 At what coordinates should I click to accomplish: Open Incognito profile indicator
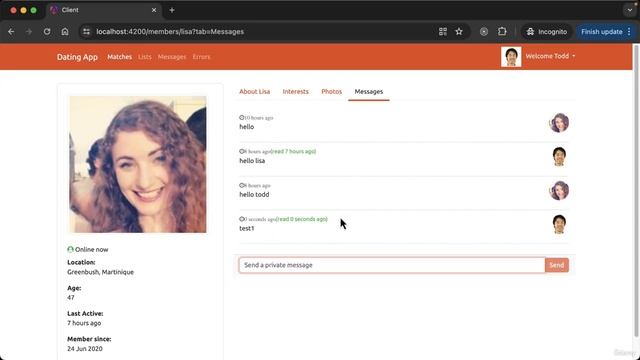547,31
